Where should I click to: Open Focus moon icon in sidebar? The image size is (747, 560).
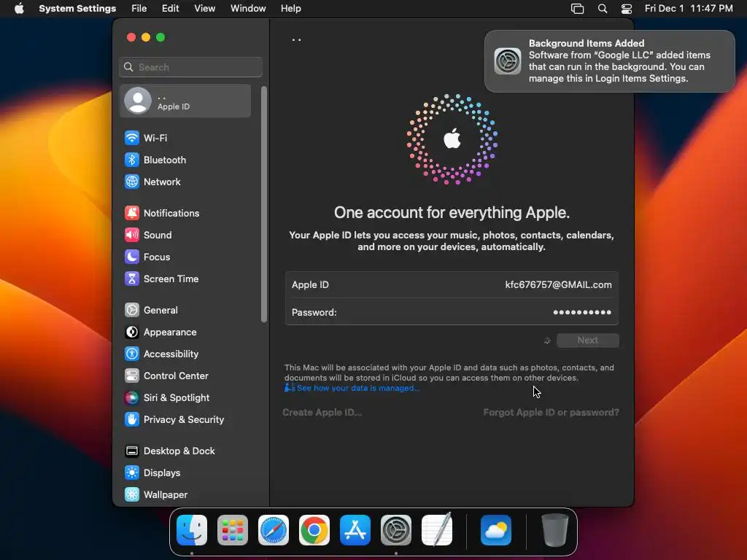132,257
